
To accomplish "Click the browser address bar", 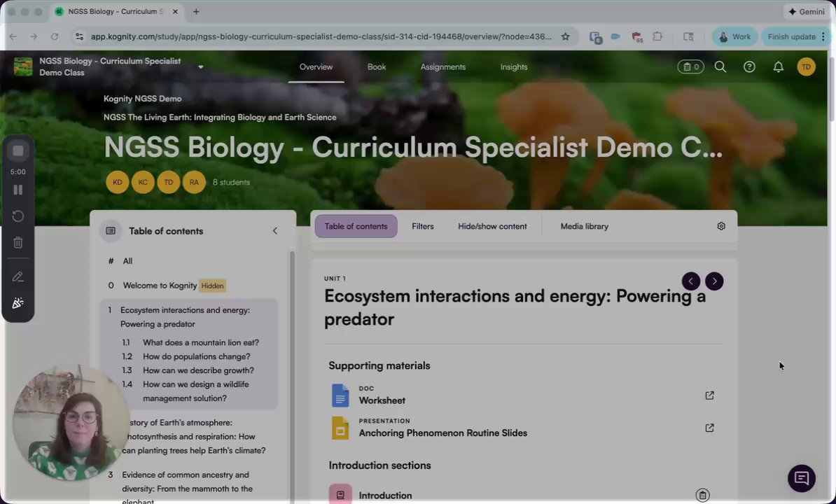I will point(320,37).
